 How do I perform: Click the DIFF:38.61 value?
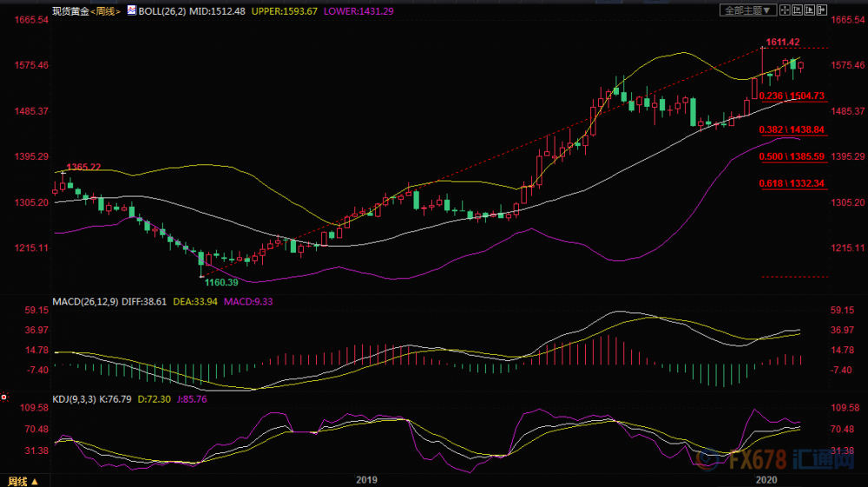(x=144, y=301)
